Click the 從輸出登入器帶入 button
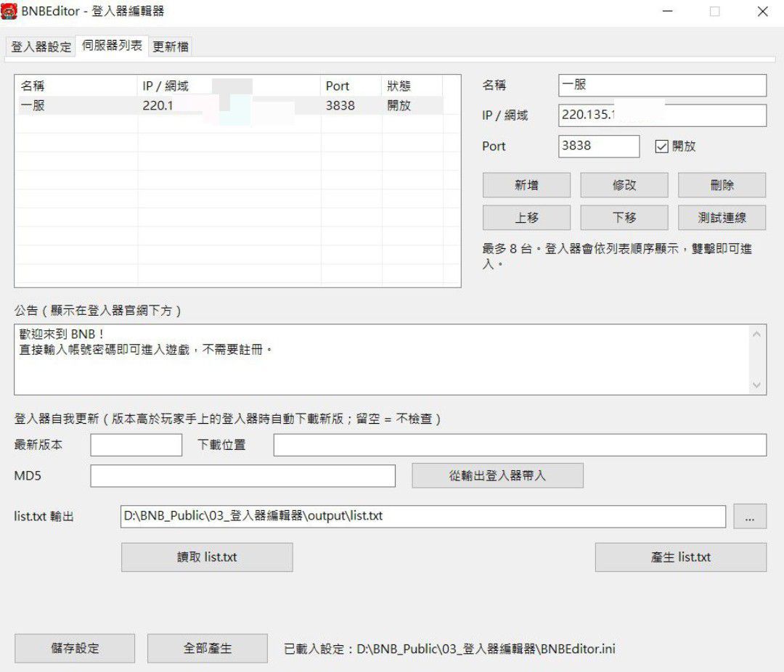Screen dimensions: 784x672 (x=497, y=475)
